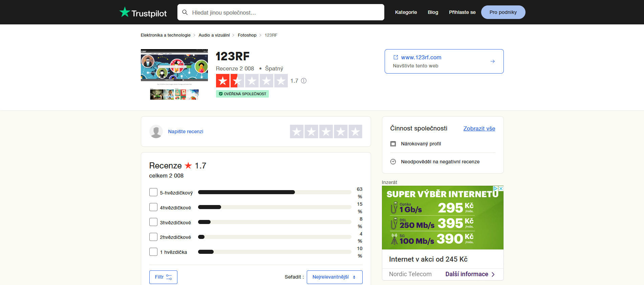The height and width of the screenshot is (285, 644).
Task: Open Elektronika a technologie breadcrumb
Action: (166, 35)
